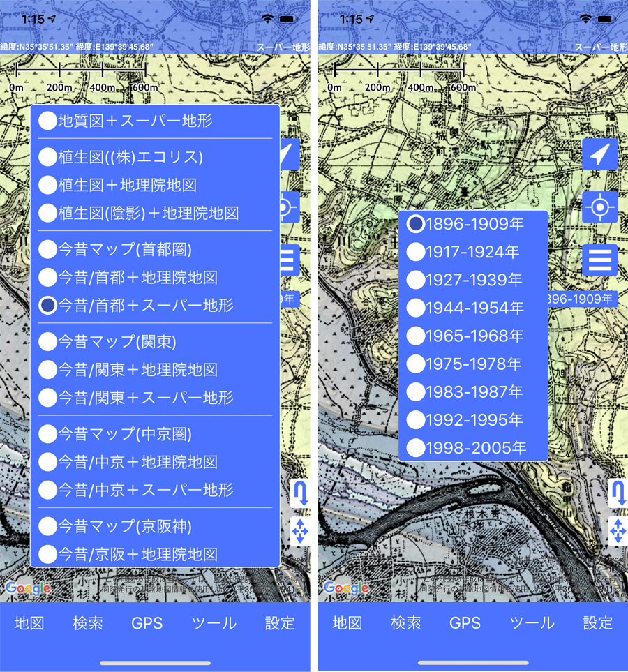Open the hamburger menu icon on right screen

pyautogui.click(x=600, y=260)
